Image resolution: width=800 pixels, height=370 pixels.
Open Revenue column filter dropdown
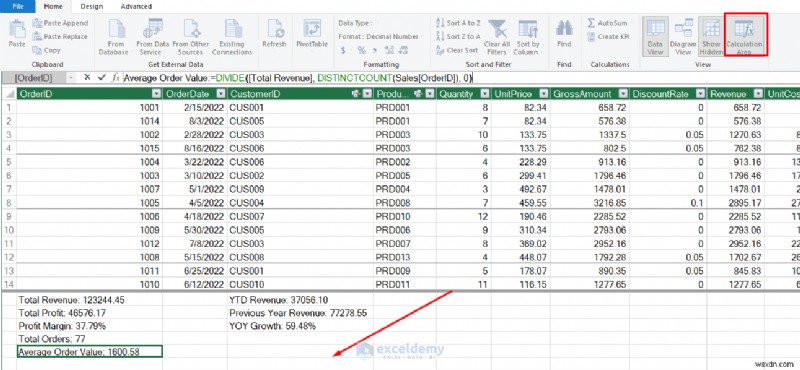tap(759, 94)
